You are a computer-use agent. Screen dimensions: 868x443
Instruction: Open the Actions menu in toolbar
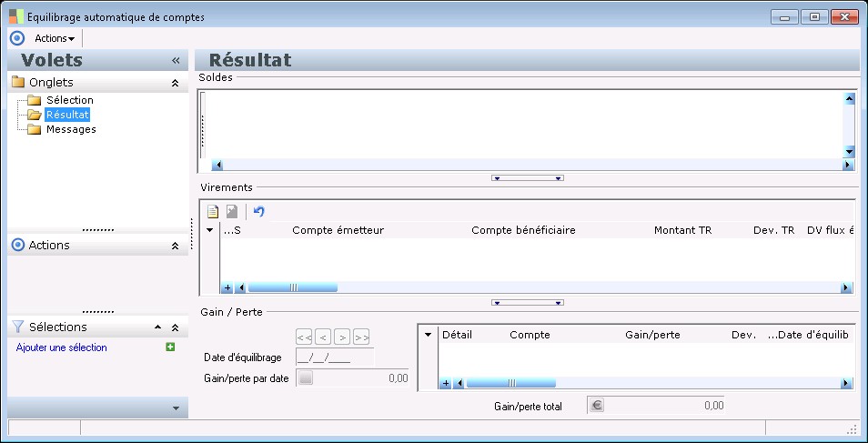click(55, 38)
